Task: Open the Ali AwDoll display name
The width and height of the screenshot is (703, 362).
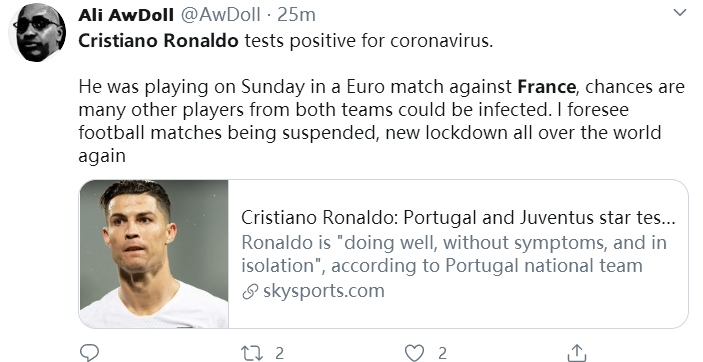Action: [x=126, y=15]
